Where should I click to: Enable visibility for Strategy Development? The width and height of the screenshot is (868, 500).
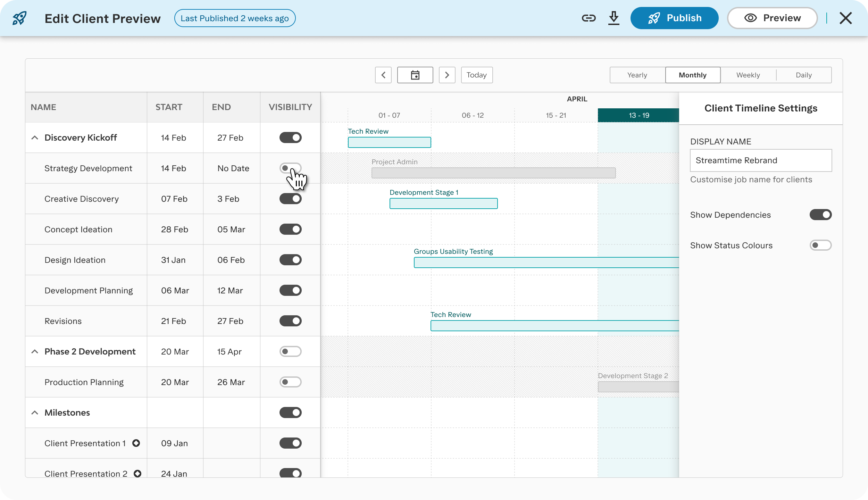(x=290, y=168)
